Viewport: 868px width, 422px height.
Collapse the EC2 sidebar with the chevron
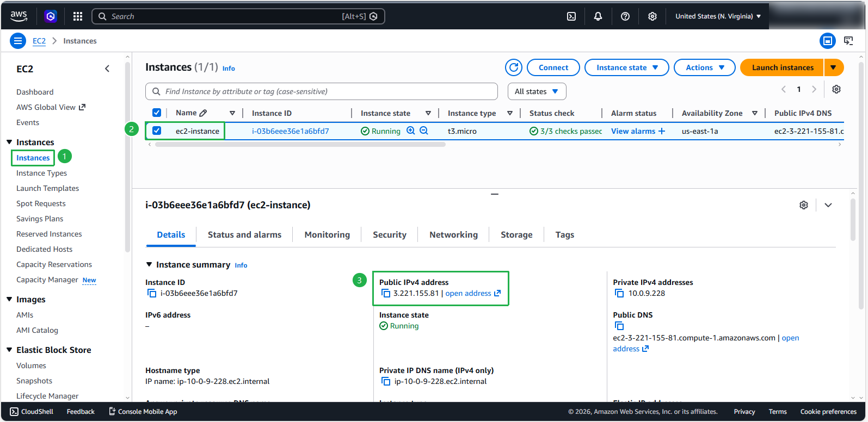coord(107,69)
